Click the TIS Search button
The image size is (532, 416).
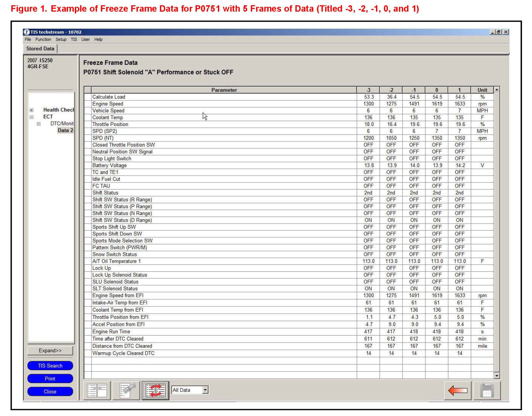[x=50, y=366]
